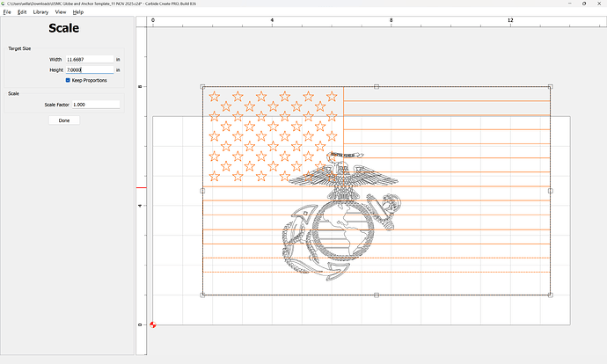Click the Width input field
The height and width of the screenshot is (364, 607).
pos(90,60)
